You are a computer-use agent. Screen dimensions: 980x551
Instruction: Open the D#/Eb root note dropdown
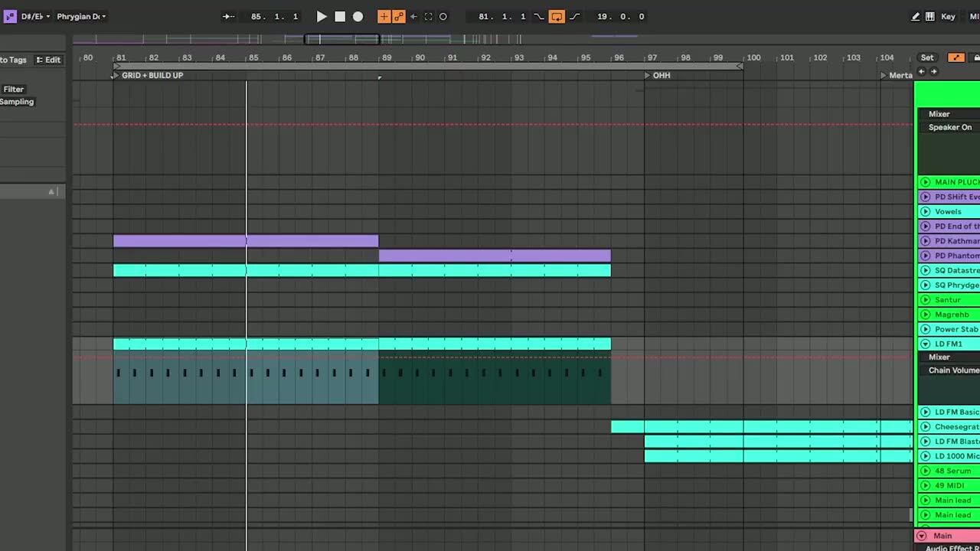(35, 16)
